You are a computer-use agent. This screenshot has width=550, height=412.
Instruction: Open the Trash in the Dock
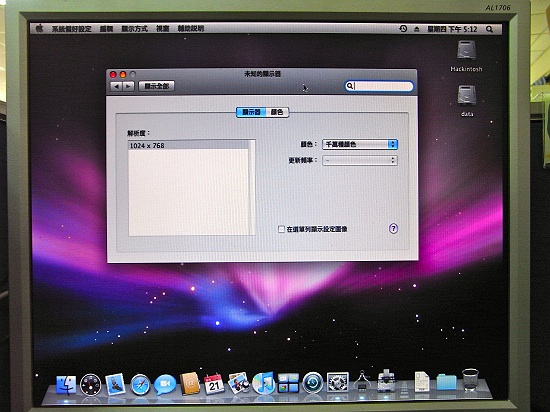tap(470, 380)
